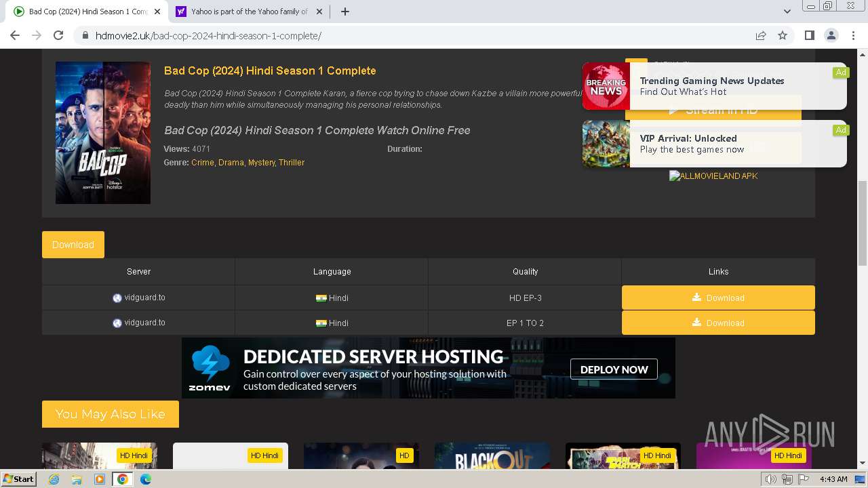
Task: Open the Crime genre link
Action: click(202, 163)
